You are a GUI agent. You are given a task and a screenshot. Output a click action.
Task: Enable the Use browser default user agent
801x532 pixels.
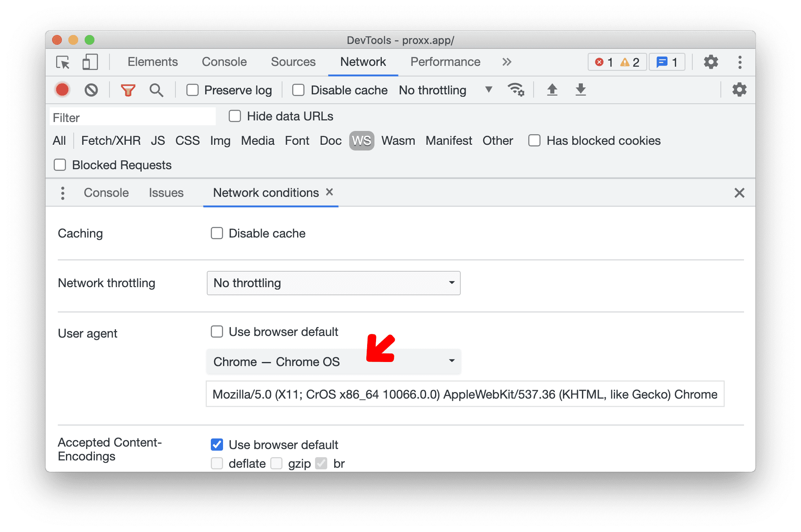(x=215, y=331)
